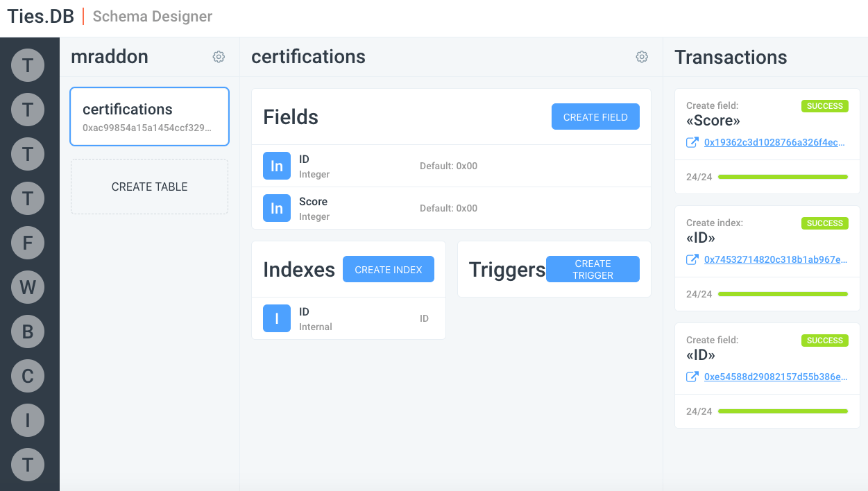Select the 'W' avatar in the sidebar
The width and height of the screenshot is (868, 491).
click(28, 287)
